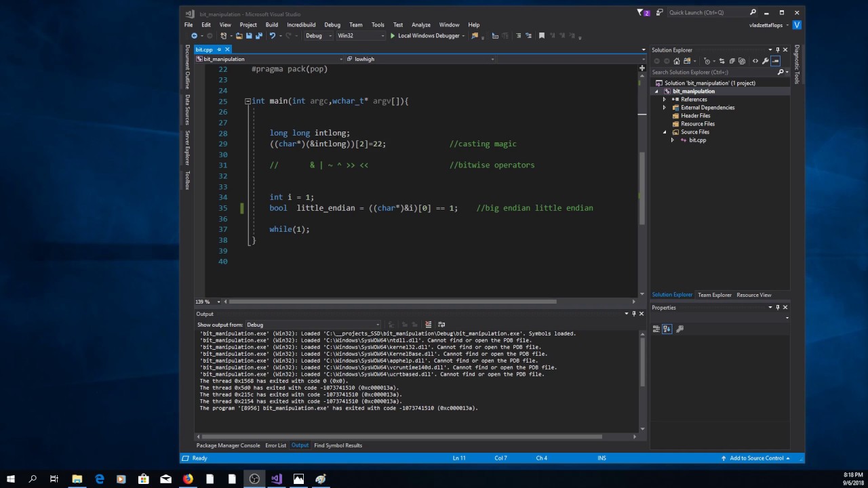Screen dimensions: 868x488
Task: Toggle Preview Selected Items in Solution Explorer
Action: click(x=775, y=61)
